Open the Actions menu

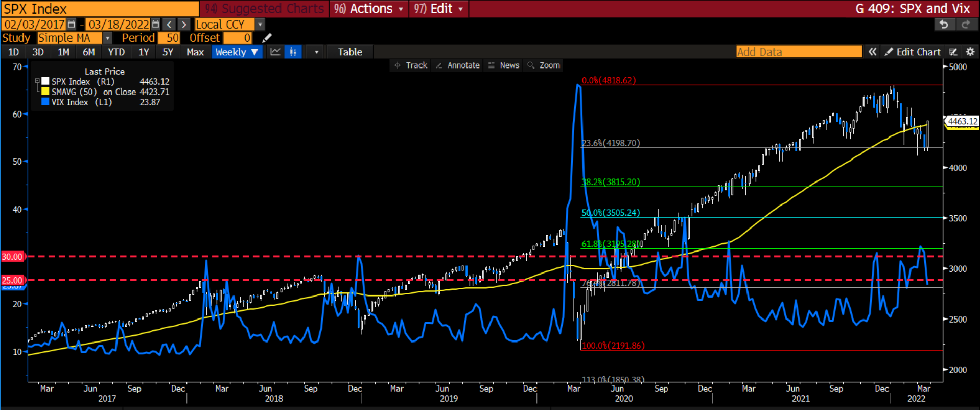click(x=369, y=9)
